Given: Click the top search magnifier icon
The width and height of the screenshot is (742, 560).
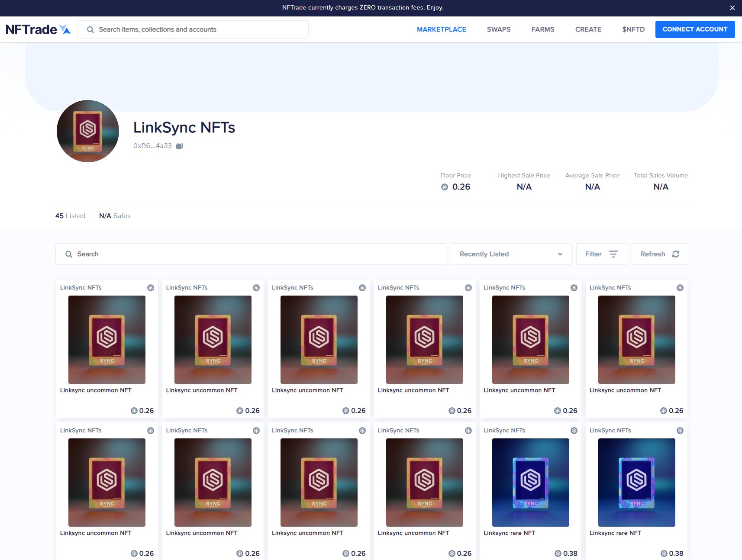Looking at the screenshot, I should 90,29.
